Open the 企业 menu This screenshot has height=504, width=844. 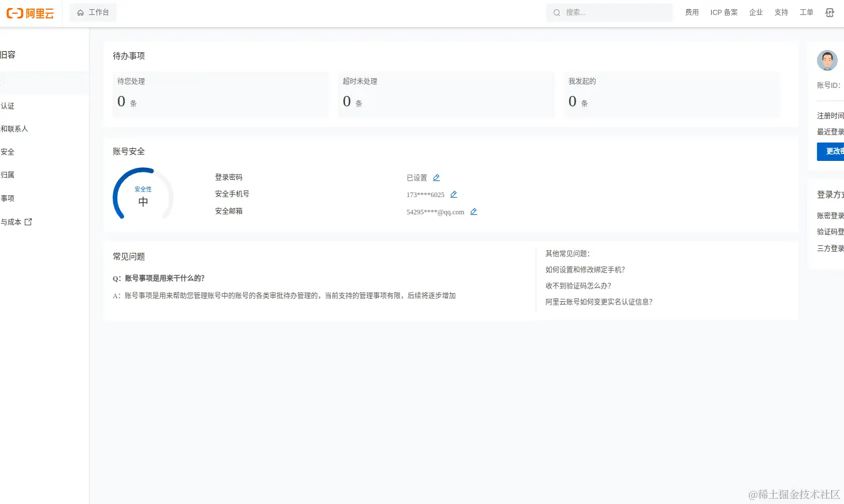756,13
